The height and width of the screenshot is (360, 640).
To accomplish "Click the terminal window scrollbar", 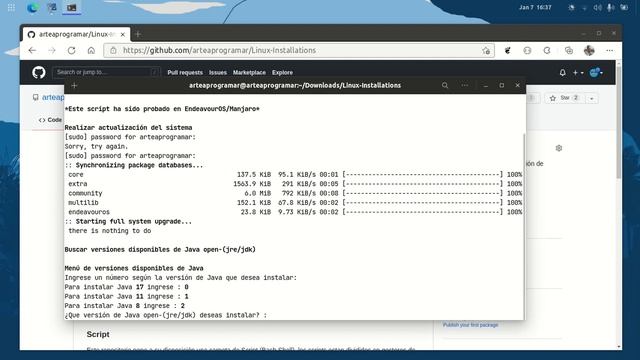I will coord(524,227).
